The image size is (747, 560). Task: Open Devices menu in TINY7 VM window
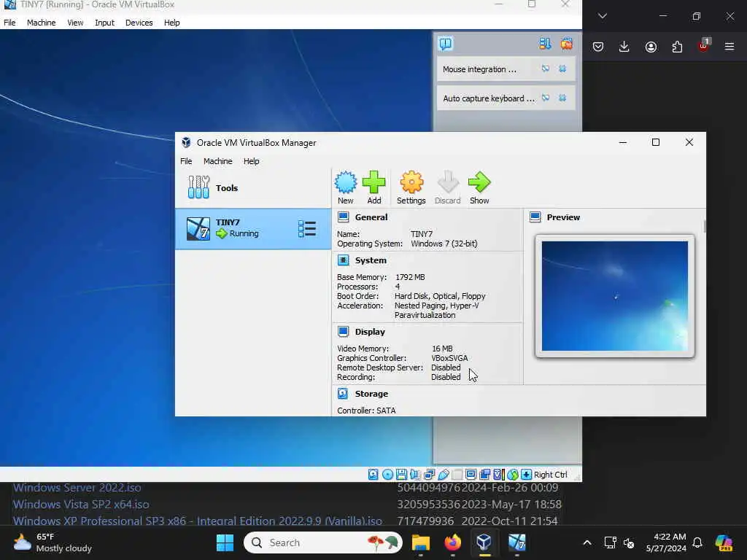pos(139,23)
